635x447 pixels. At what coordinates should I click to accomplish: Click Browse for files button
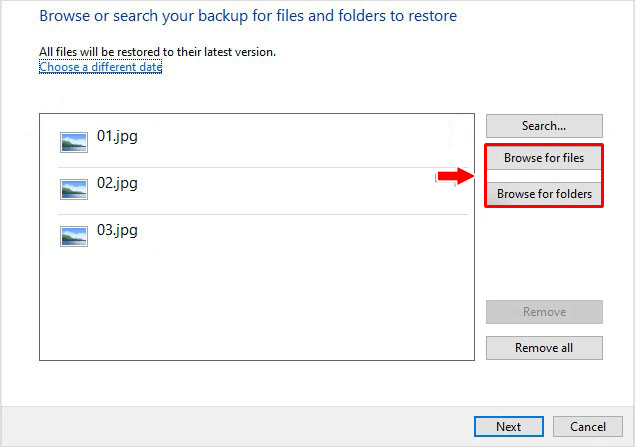point(544,158)
